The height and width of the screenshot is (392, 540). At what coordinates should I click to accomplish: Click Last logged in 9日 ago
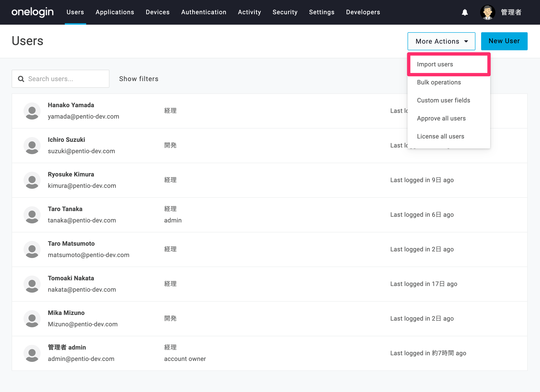(422, 180)
